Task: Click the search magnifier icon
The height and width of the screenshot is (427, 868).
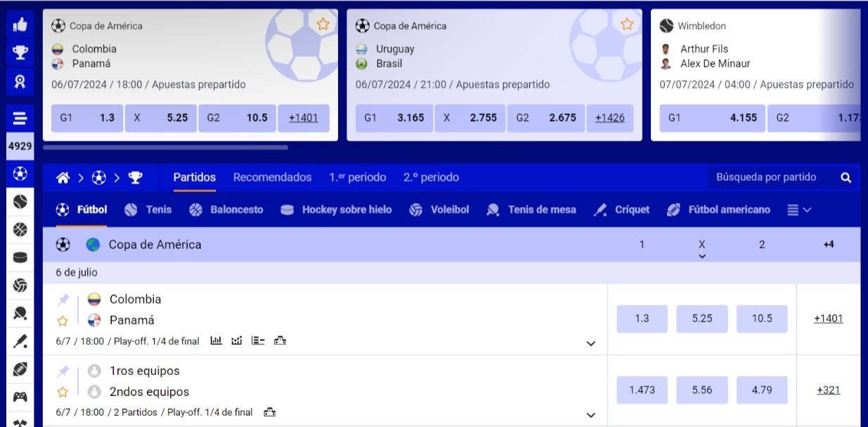Action: point(846,178)
